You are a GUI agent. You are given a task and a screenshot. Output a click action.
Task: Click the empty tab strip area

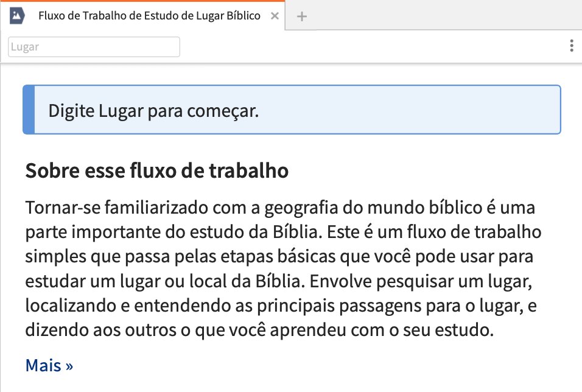(x=446, y=15)
